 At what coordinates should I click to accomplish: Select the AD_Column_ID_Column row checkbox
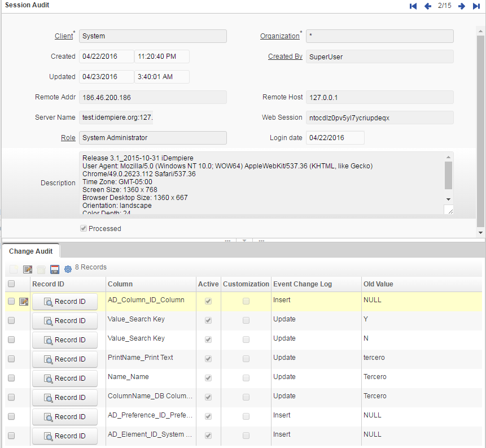11,301
